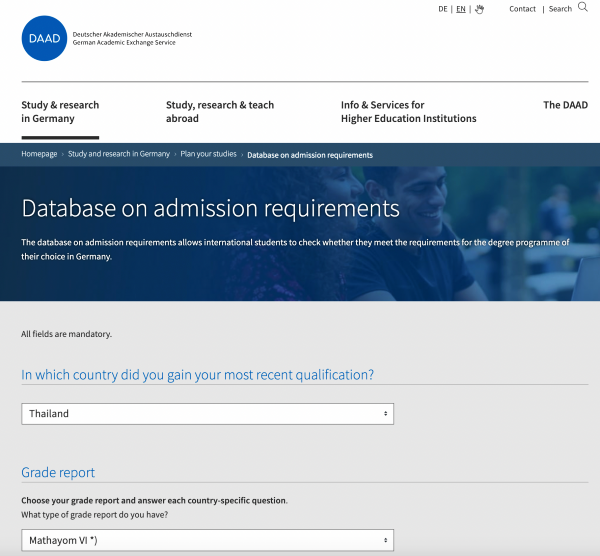Click the large Database on admission requirements title
This screenshot has width=600, height=556.
click(x=210, y=209)
